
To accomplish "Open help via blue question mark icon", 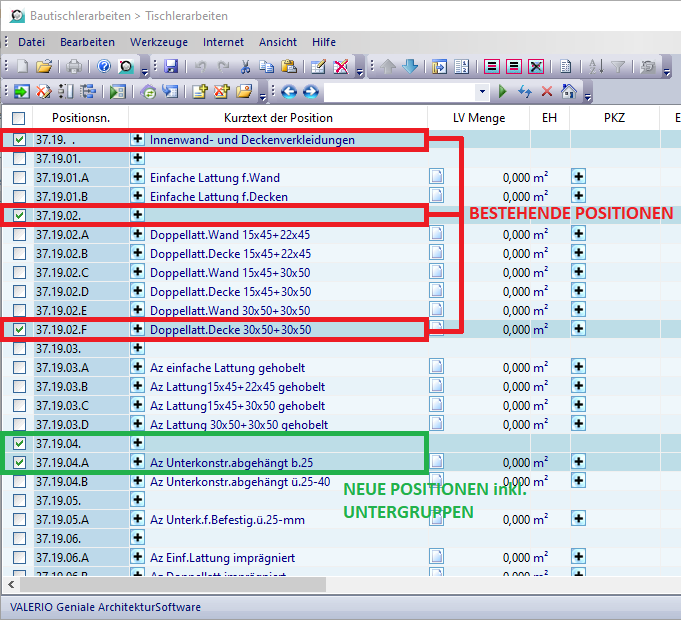I will (x=104, y=67).
